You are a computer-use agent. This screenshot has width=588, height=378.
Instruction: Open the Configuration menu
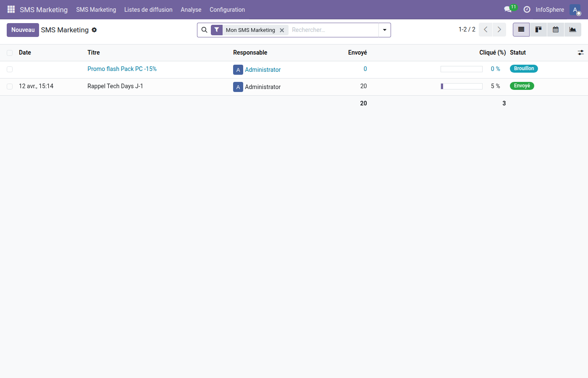(x=227, y=9)
